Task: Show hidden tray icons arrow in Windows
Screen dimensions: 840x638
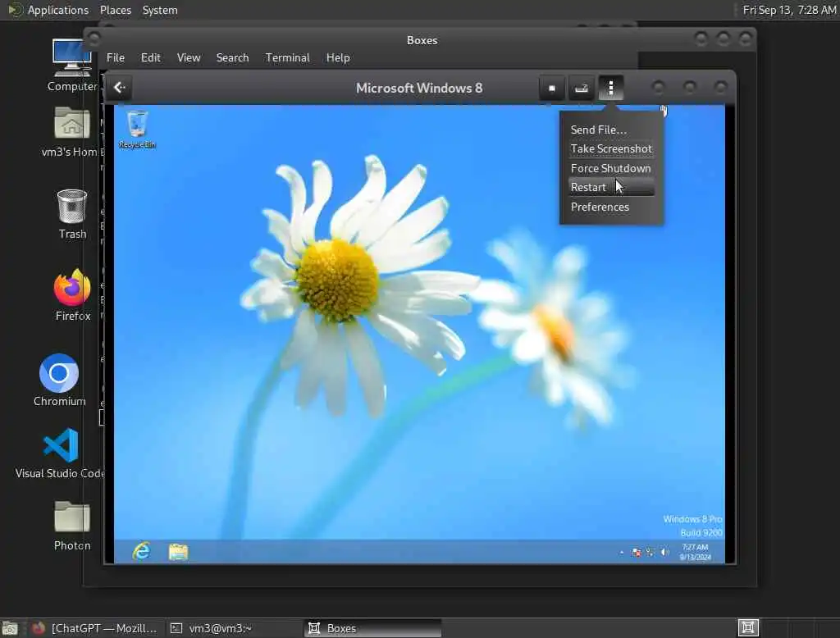Action: coord(622,552)
